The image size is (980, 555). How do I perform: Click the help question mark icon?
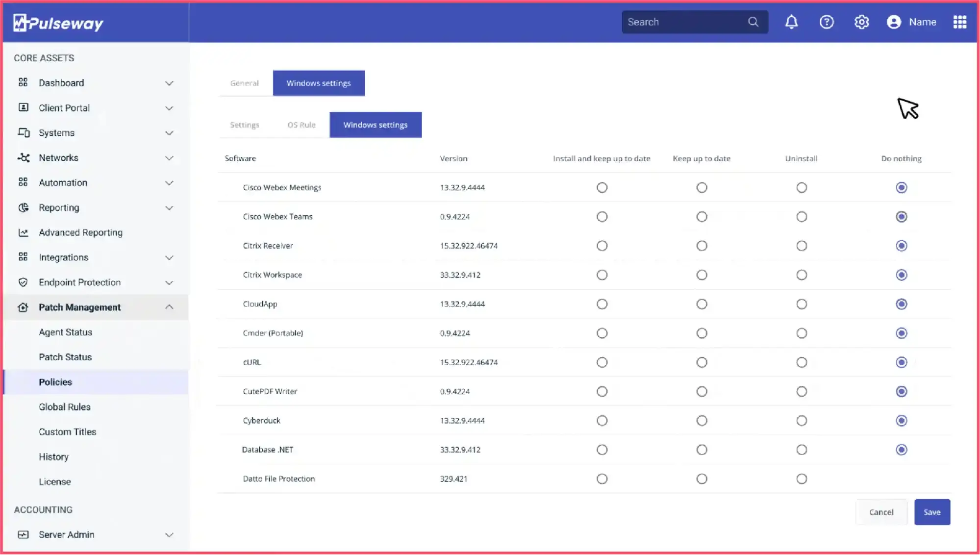pos(827,22)
